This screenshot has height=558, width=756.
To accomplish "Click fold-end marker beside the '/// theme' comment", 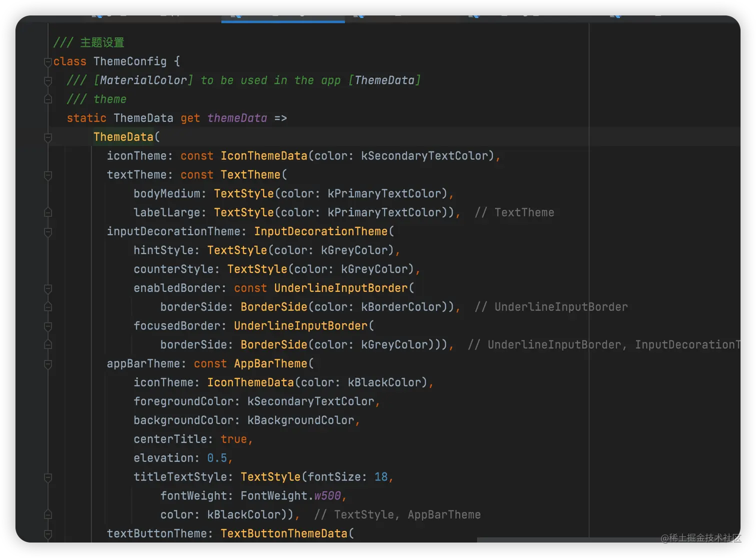I will pyautogui.click(x=48, y=99).
